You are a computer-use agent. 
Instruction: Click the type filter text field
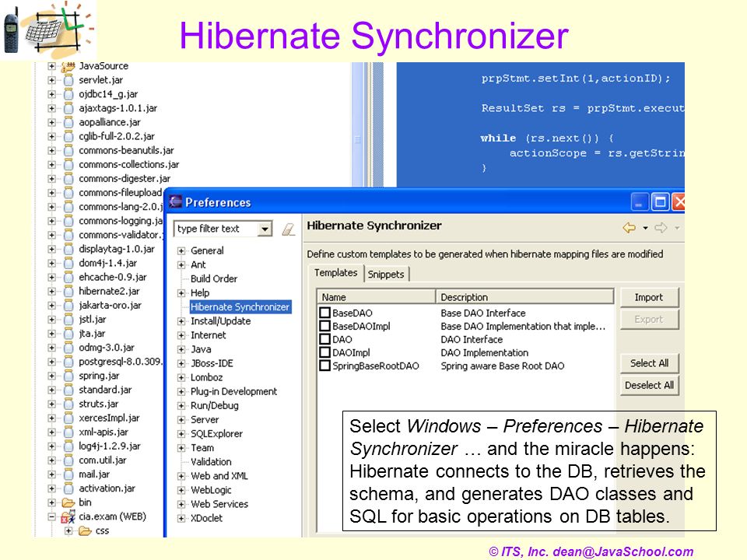click(217, 229)
